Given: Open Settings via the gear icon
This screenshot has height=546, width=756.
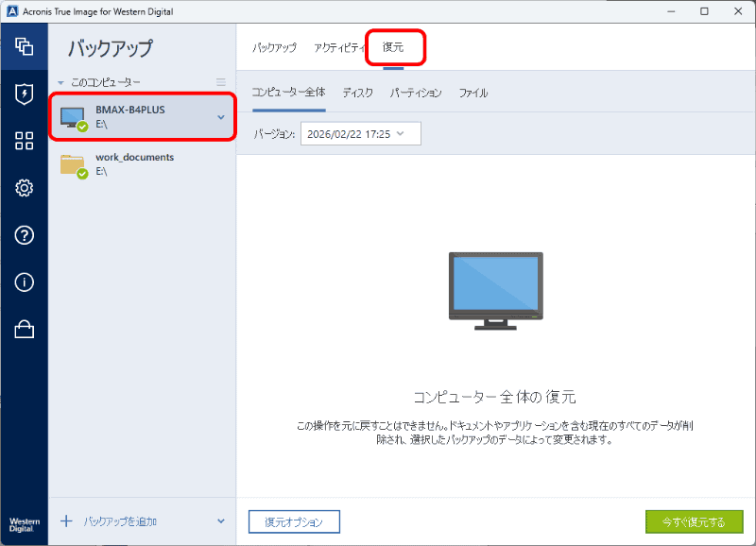Looking at the screenshot, I should (x=24, y=187).
